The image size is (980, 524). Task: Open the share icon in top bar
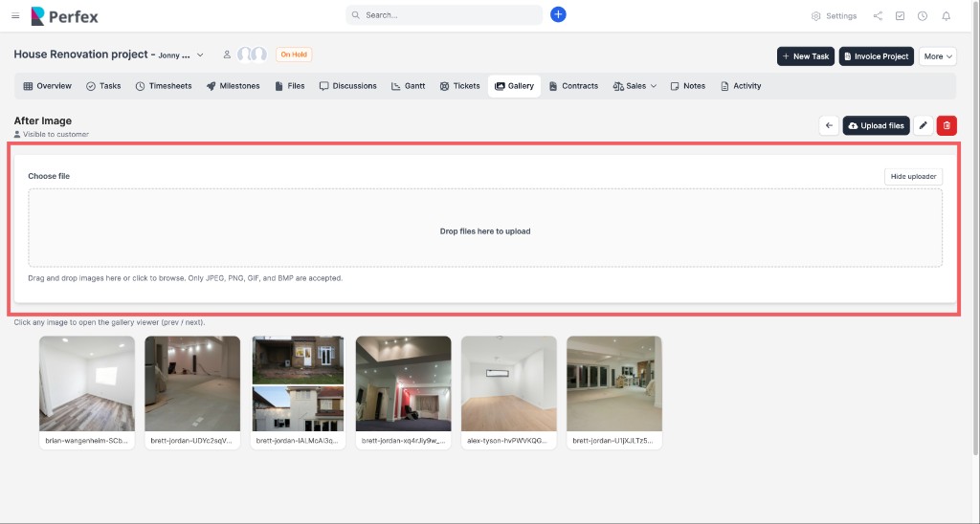pos(878,16)
